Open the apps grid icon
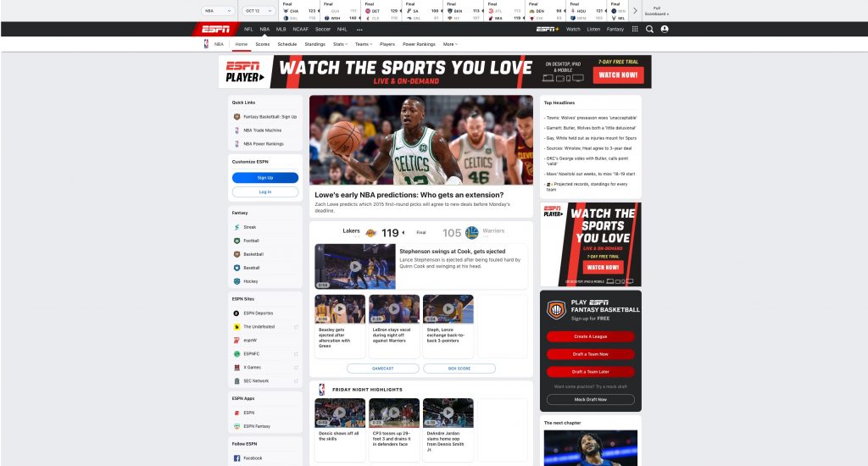This screenshot has height=466, width=868. pos(634,29)
